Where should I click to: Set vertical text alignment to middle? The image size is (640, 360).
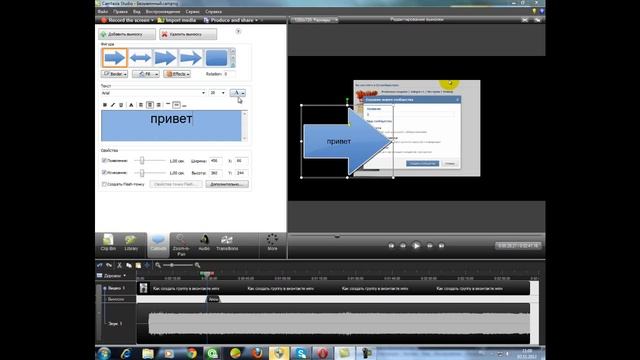pyautogui.click(x=176, y=105)
